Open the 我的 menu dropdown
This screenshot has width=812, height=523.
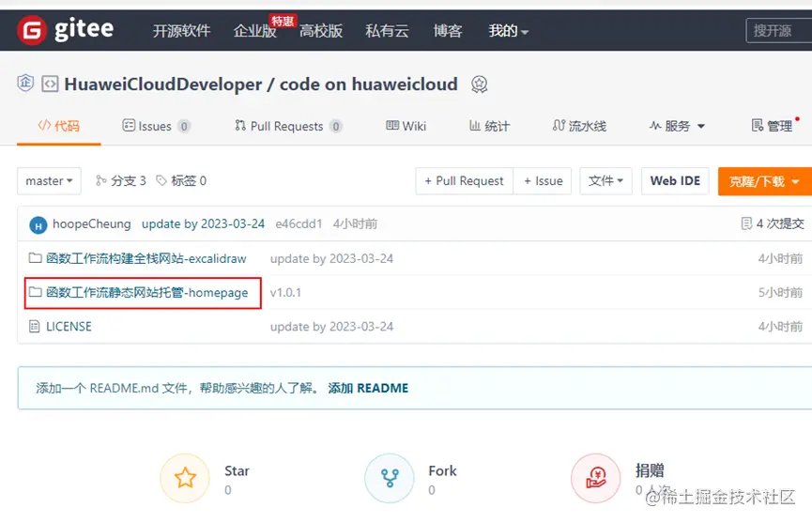(x=508, y=31)
